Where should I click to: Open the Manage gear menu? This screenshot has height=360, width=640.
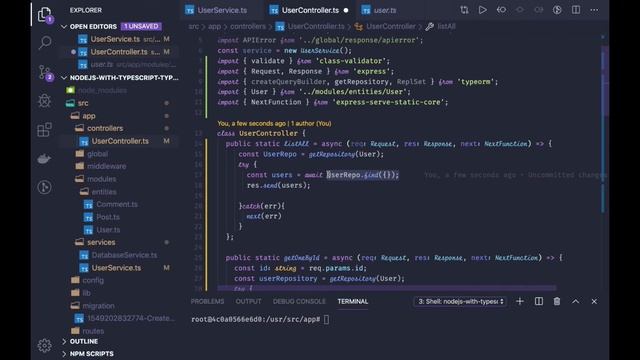44,346
